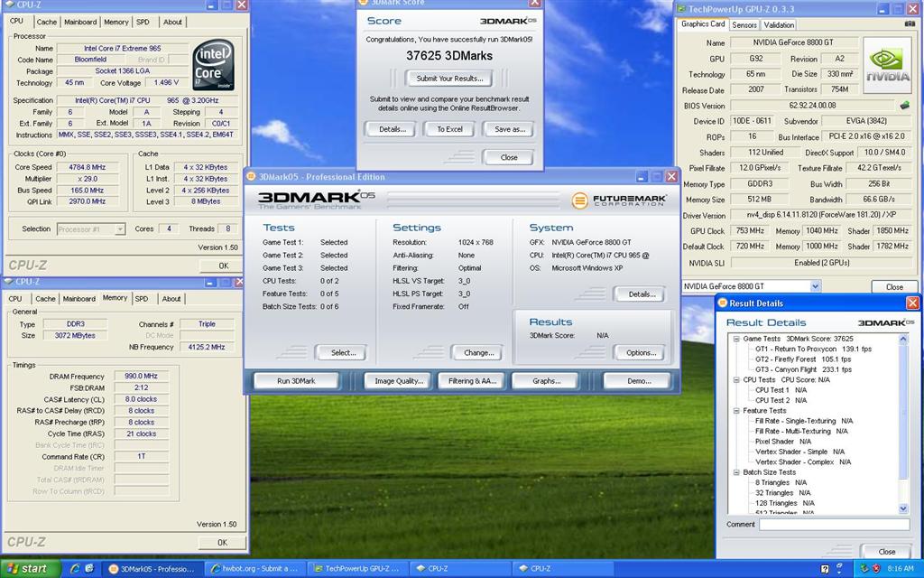Click the second quick launch icon beside Internet Explorer

tap(89, 569)
